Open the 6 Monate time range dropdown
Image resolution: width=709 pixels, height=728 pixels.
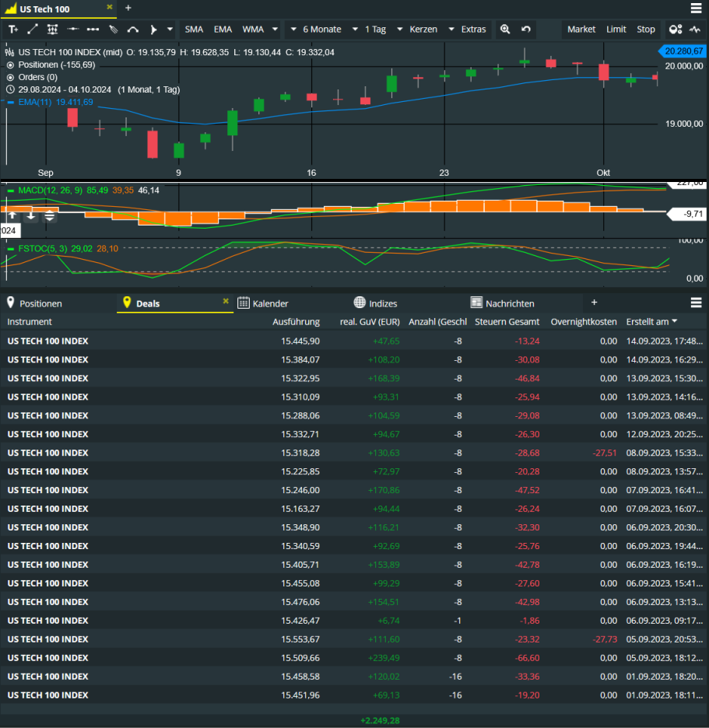pos(317,30)
